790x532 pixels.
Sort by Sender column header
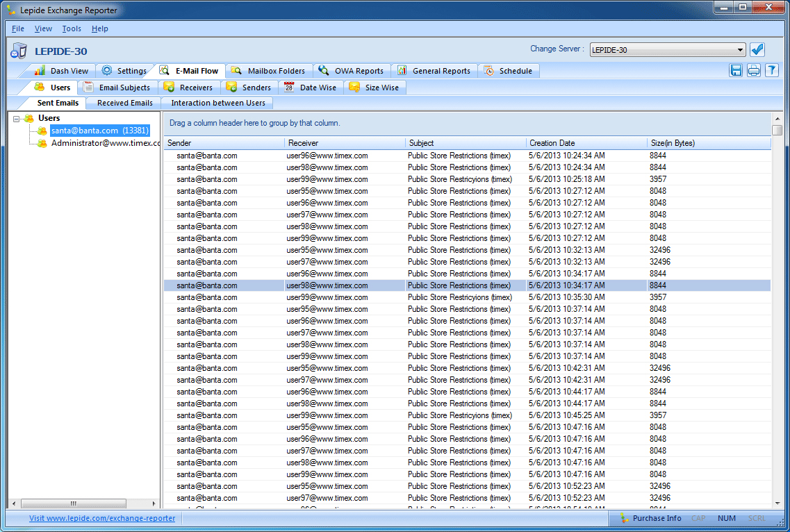(224, 143)
